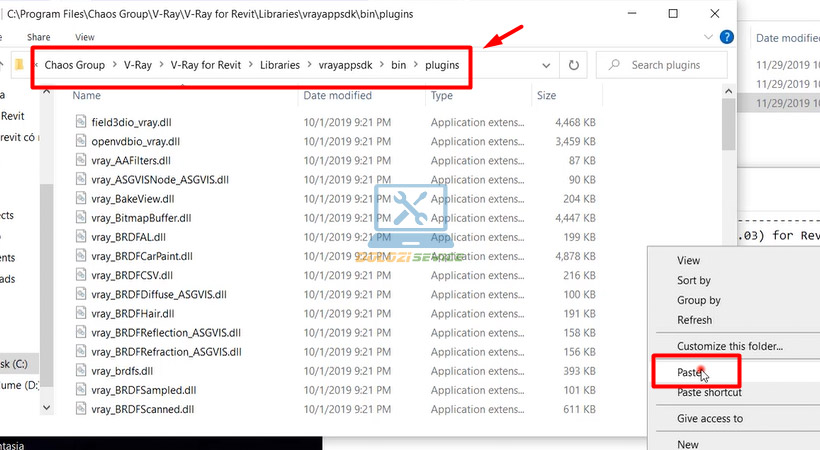
Task: Click the vray_BRDFCarPaint.dll file icon
Action: point(82,256)
